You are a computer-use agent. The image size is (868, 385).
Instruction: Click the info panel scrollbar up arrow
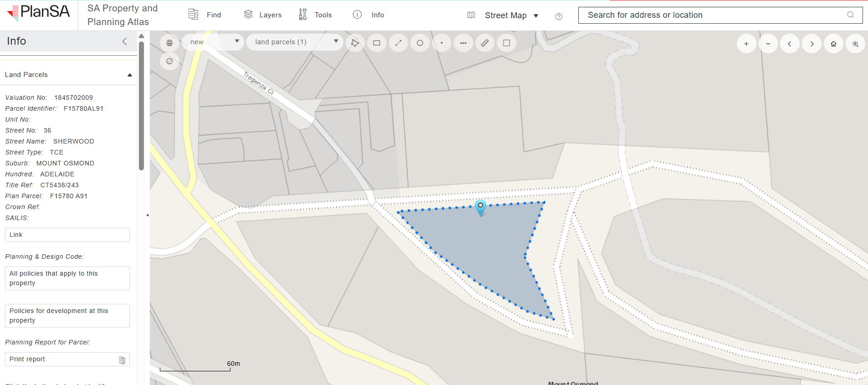pyautogui.click(x=142, y=36)
